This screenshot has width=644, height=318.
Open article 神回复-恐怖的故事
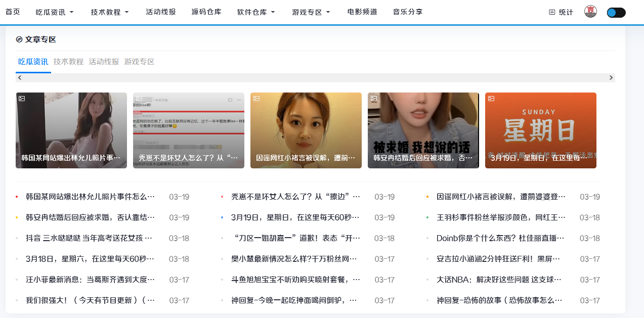499,300
